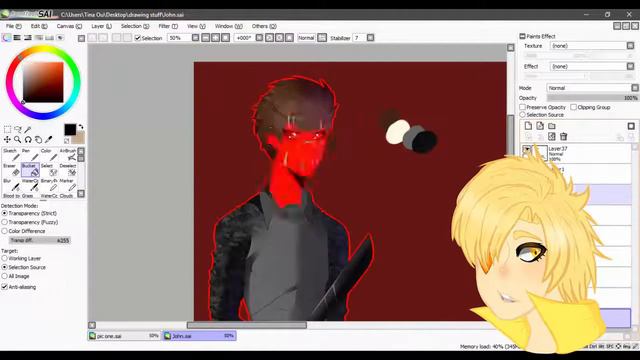This screenshot has height=360, width=640.
Task: Hide Layer37 with its eye icon
Action: point(527,150)
